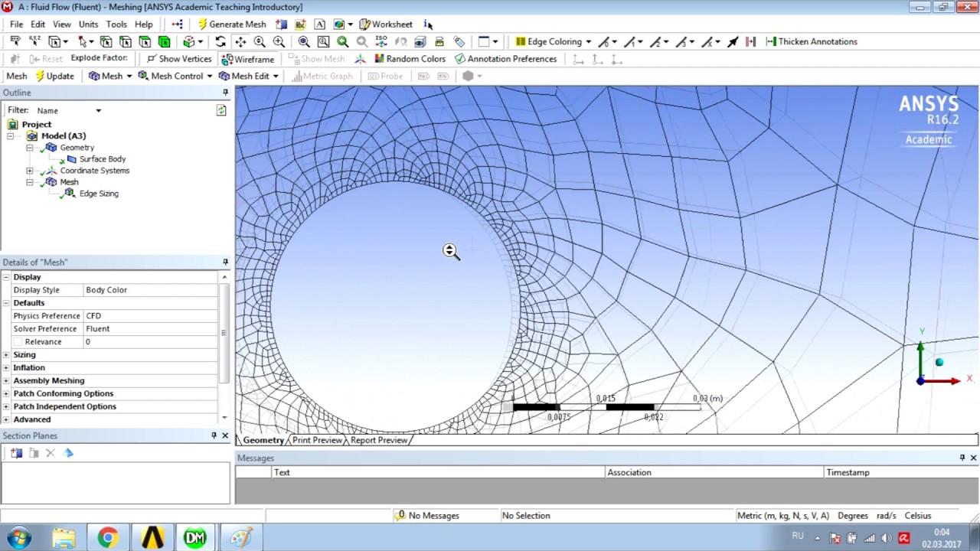Select the Zoom tool in toolbar
This screenshot has width=980, height=551.
[260, 41]
